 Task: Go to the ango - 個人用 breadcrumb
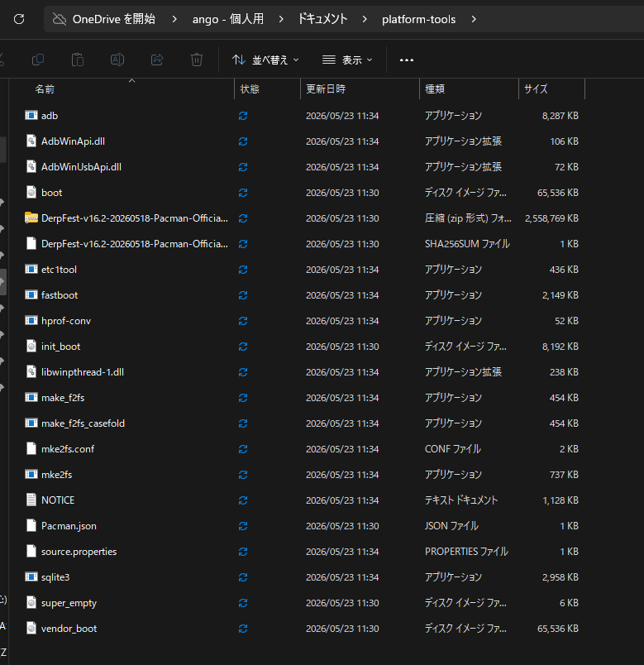(x=228, y=19)
